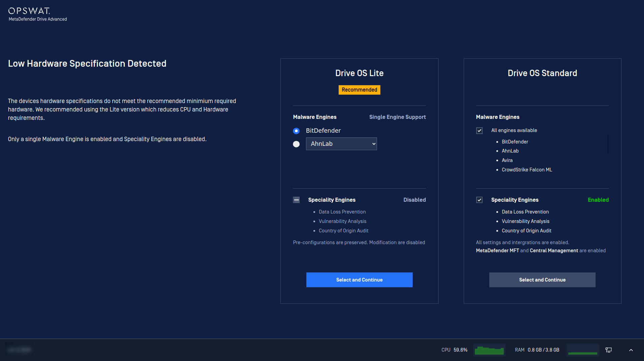Toggle the All engines available checkbox

(480, 131)
